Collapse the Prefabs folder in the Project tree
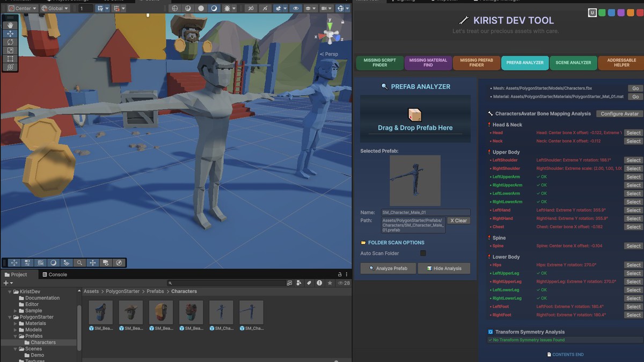644x362 pixels. point(16,336)
